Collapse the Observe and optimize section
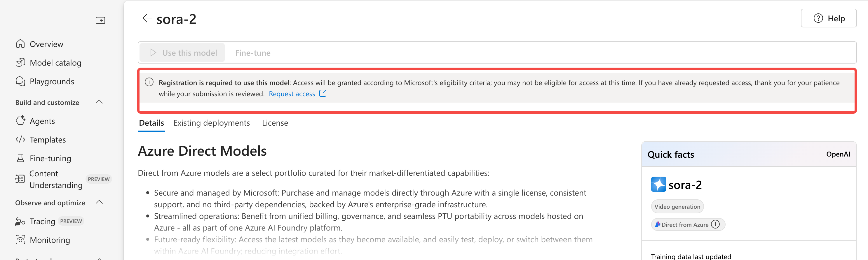Screen dimensions: 868x260 (99, 202)
